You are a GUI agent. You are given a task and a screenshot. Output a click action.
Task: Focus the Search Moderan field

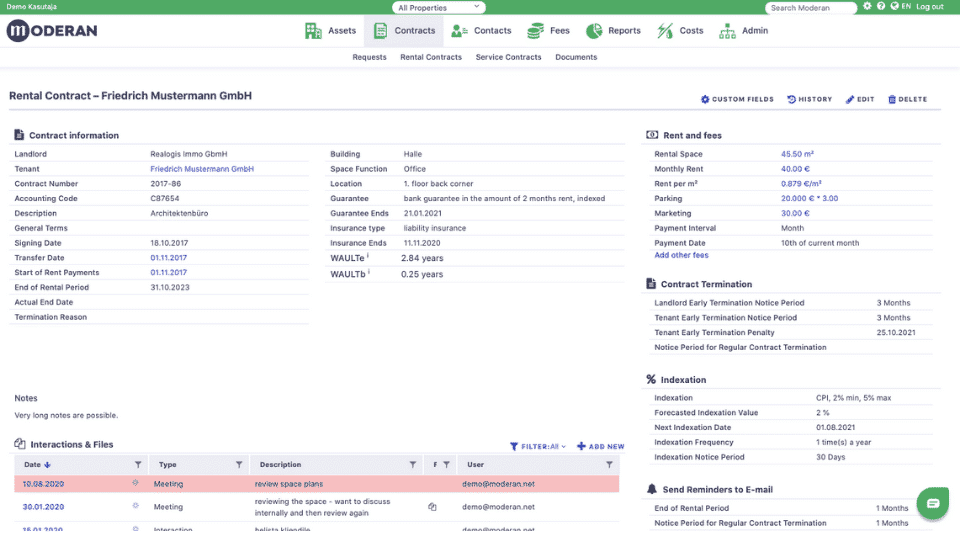[x=811, y=8]
